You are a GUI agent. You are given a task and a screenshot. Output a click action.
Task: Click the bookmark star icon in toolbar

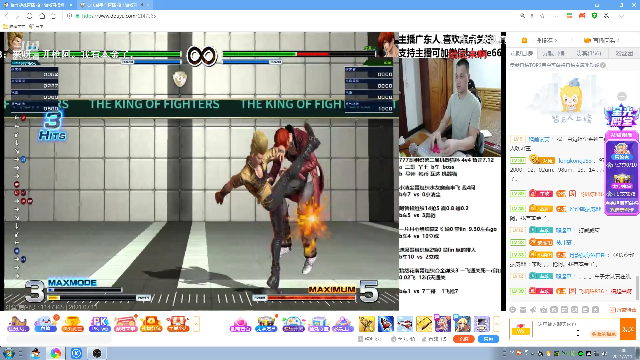coord(542,16)
